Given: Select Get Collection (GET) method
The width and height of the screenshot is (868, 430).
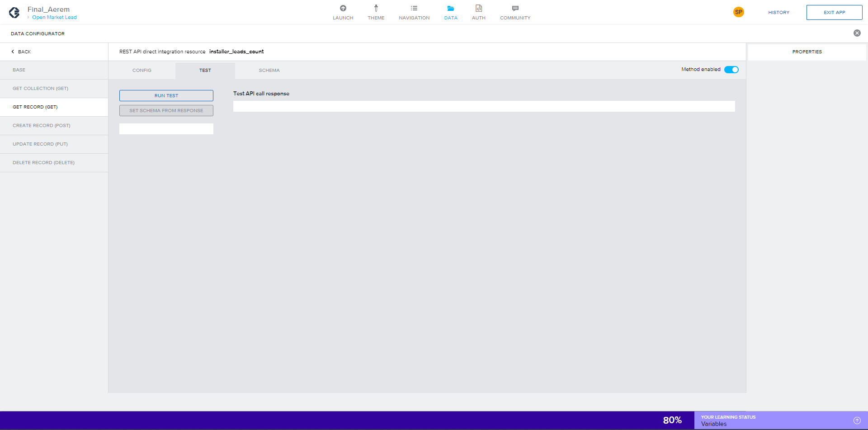Looking at the screenshot, I should [x=54, y=89].
